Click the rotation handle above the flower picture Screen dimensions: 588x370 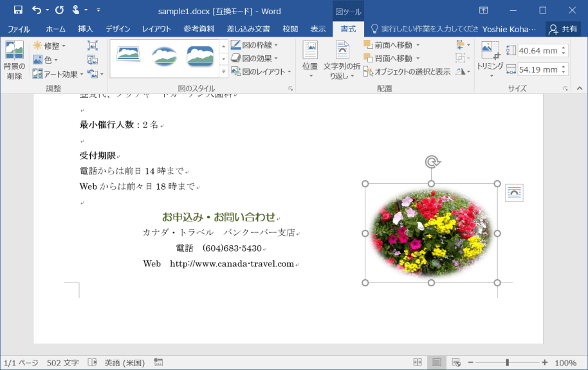point(432,162)
